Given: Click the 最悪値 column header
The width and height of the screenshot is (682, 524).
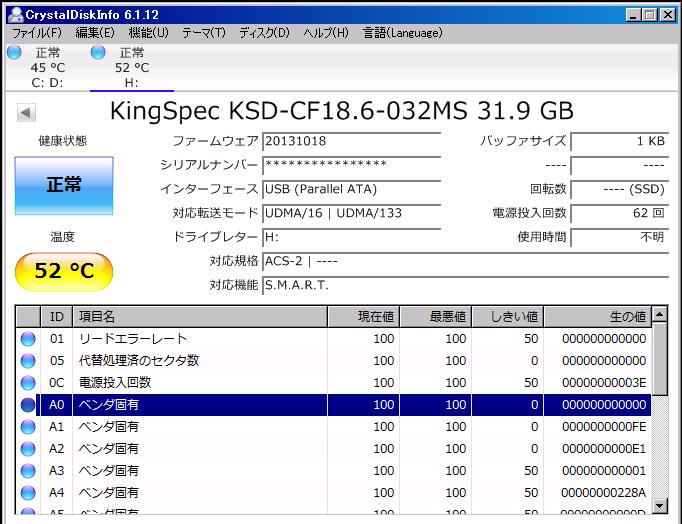Looking at the screenshot, I should point(436,317).
